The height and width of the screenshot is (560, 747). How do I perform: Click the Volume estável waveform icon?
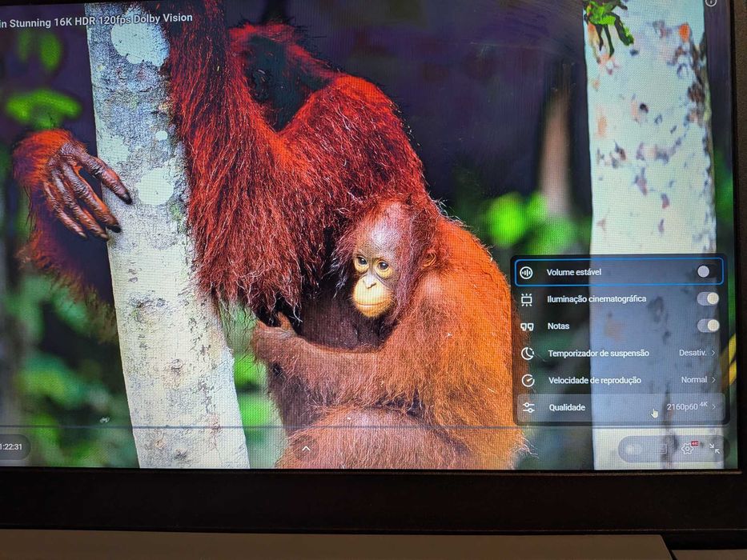526,272
